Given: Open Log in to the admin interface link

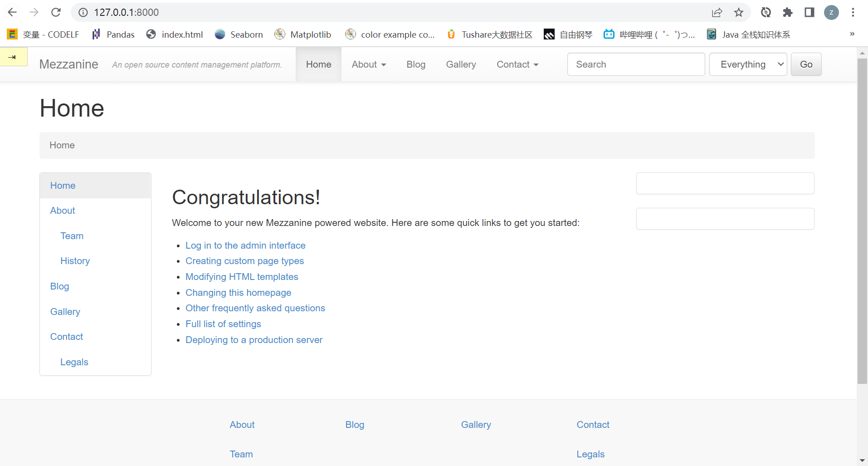Looking at the screenshot, I should click(245, 245).
